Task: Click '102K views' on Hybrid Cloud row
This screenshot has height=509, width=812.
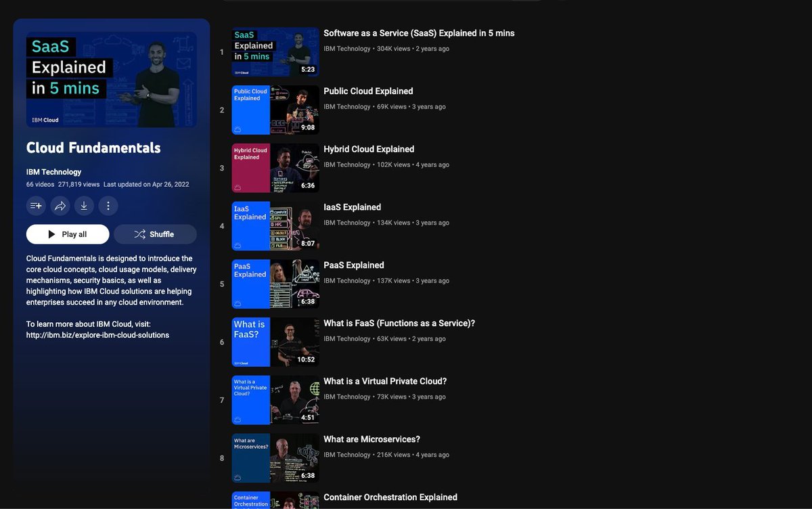Action: pyautogui.click(x=394, y=164)
